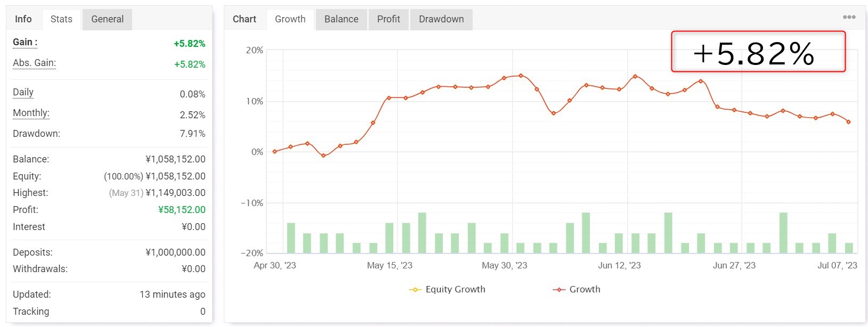This screenshot has width=868, height=327.
Task: Switch to the Profit chart tab
Action: pos(388,19)
